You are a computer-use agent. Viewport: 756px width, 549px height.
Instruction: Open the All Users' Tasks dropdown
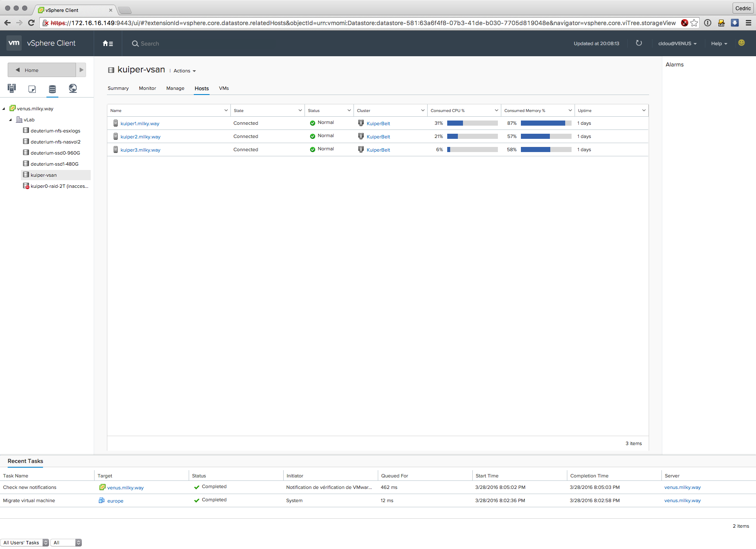(25, 543)
